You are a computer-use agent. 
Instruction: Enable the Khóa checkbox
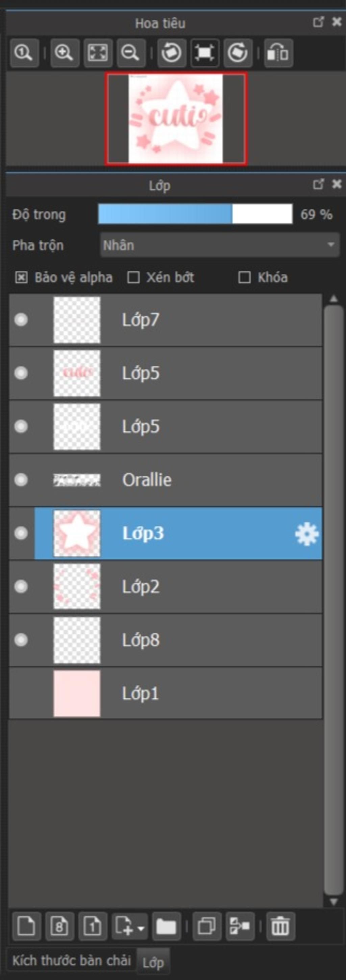click(x=244, y=277)
